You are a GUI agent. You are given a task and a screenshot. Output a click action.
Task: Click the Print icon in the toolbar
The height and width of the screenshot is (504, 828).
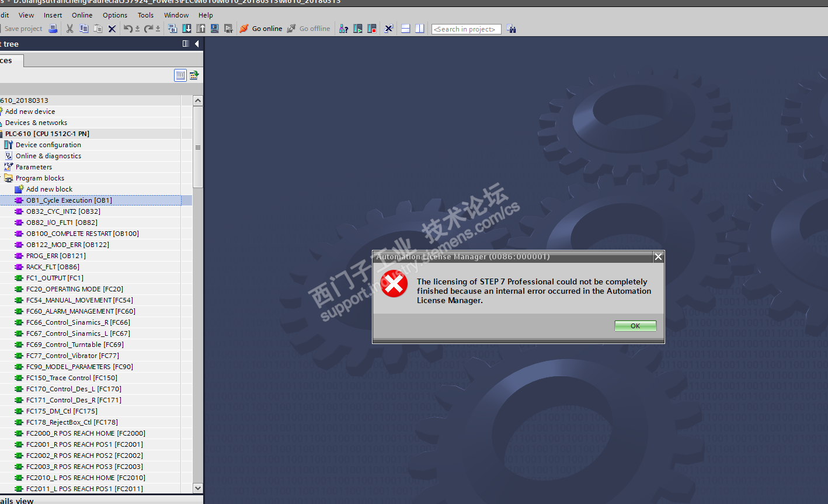click(x=53, y=29)
